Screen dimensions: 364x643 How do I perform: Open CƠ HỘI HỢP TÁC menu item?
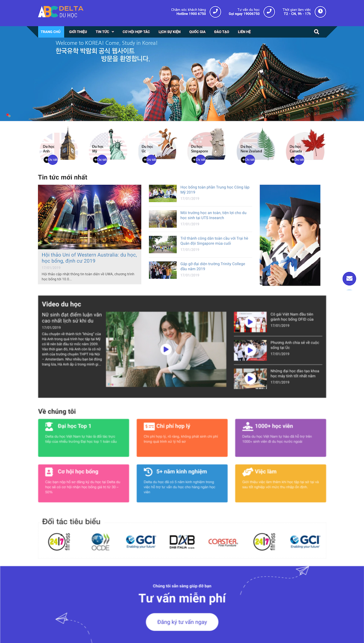point(136,32)
